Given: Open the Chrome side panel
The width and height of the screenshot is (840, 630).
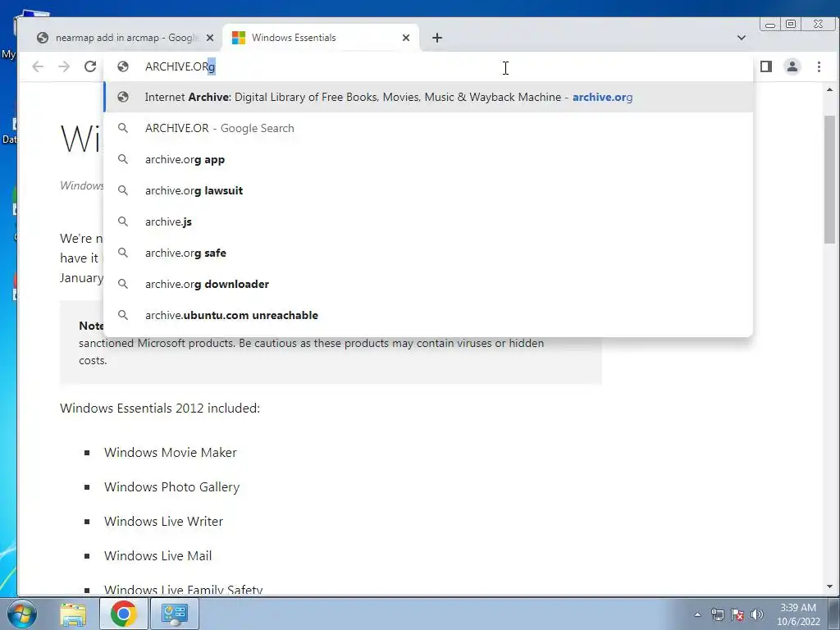Looking at the screenshot, I should (x=766, y=66).
